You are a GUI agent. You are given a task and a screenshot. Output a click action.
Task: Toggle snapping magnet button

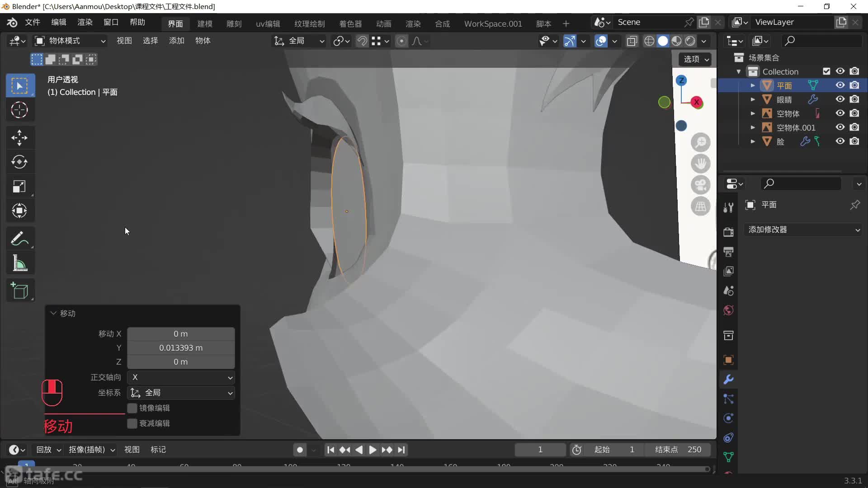tap(362, 41)
